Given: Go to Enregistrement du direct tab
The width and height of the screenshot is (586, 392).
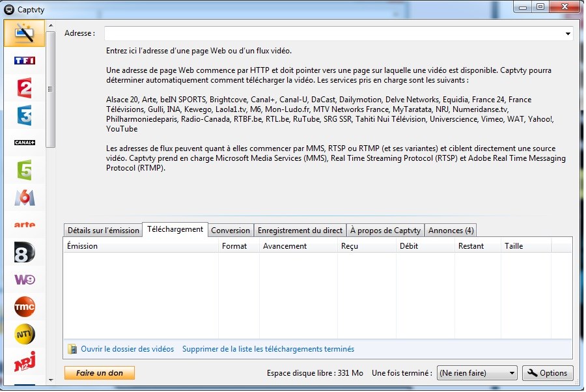Looking at the screenshot, I should [x=300, y=231].
